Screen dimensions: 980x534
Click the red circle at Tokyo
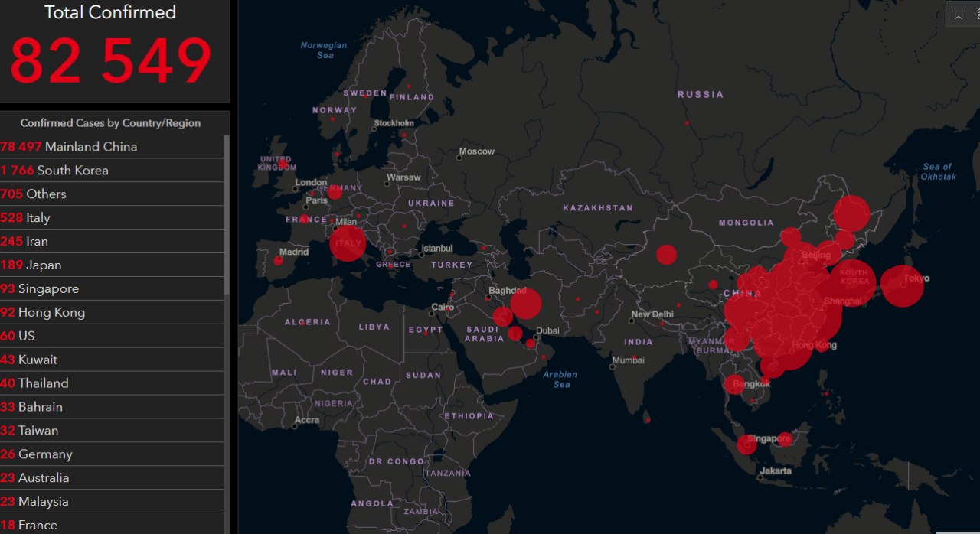tap(902, 285)
